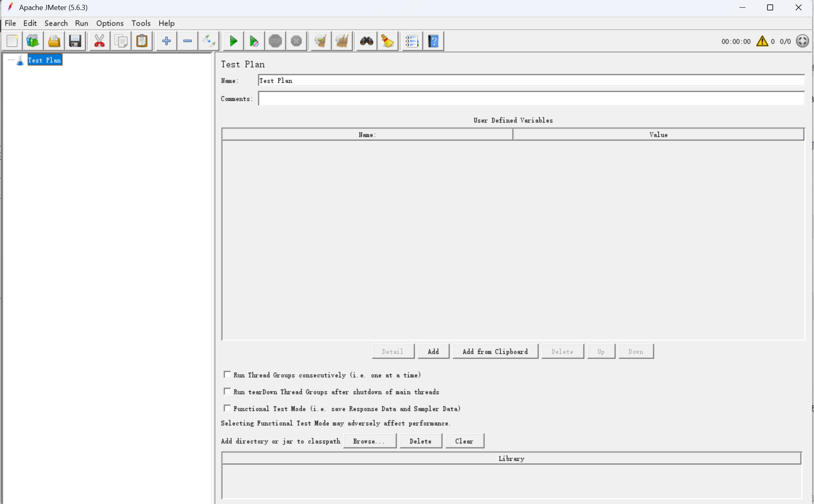This screenshot has width=814, height=504.
Task: Click the Add from Clipboard button
Action: 495,351
